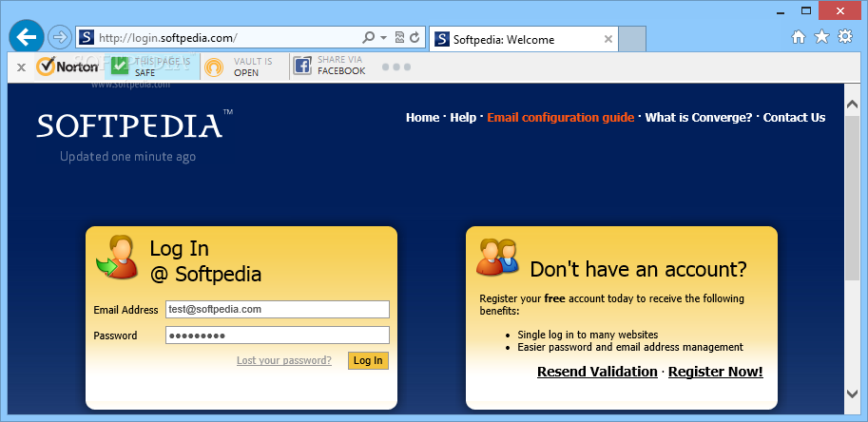Click the Softpedia logo on the page
This screenshot has width=868, height=422.
134,125
